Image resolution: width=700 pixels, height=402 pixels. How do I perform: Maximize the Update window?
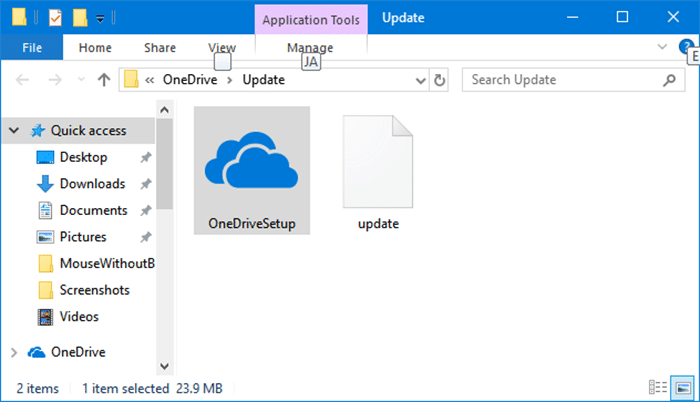coord(622,17)
